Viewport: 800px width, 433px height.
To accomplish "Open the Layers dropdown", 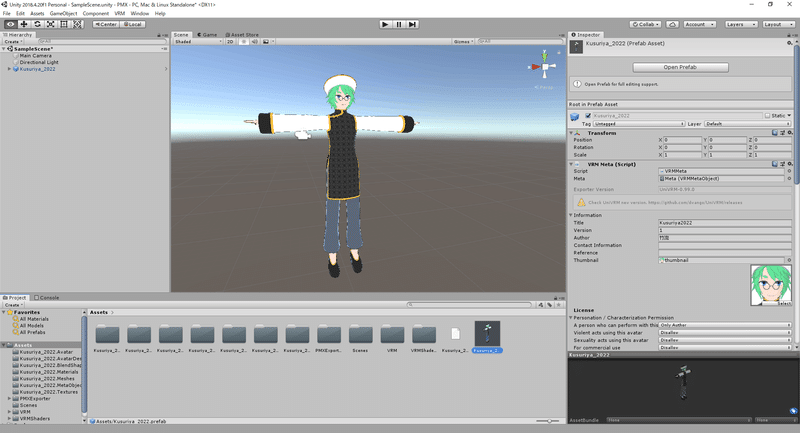I will (x=740, y=24).
